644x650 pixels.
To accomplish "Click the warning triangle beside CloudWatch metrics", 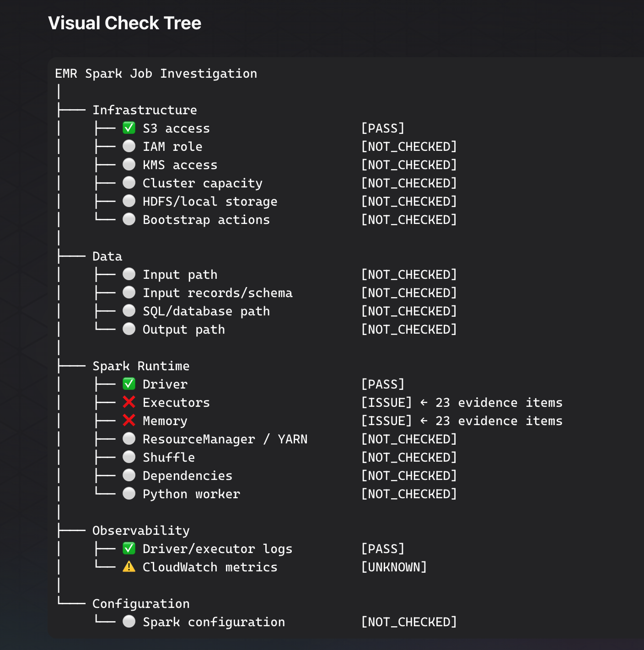I will coord(129,567).
